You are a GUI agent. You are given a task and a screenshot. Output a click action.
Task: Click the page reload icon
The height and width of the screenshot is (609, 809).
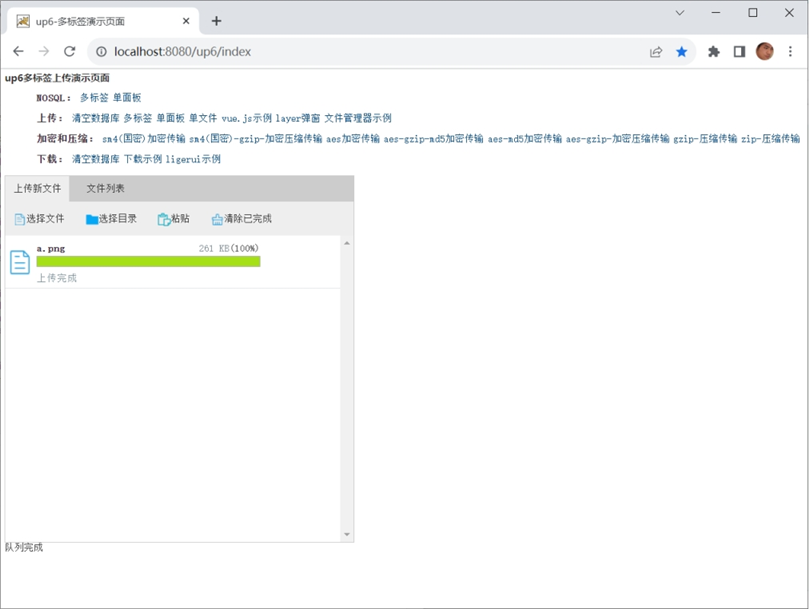tap(70, 52)
